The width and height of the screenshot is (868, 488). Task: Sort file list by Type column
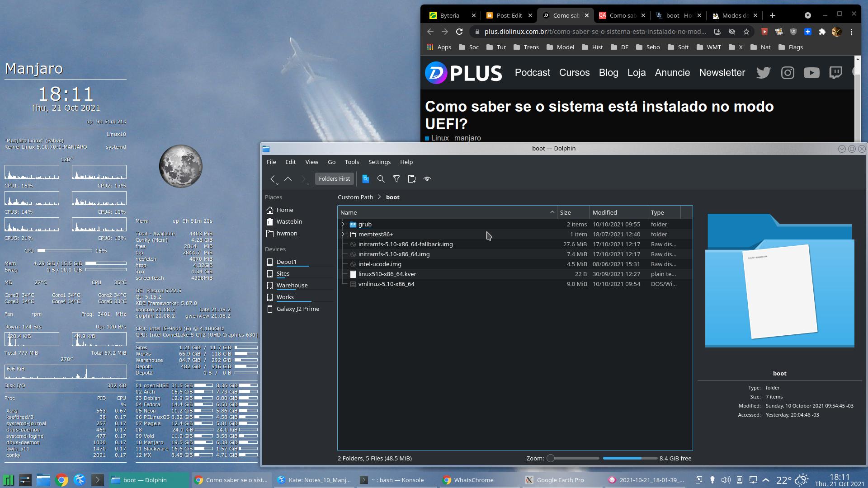click(x=664, y=212)
